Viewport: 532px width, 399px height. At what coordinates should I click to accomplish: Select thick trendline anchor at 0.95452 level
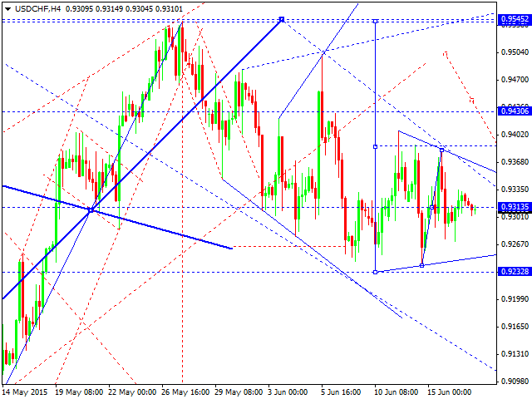tap(282, 19)
